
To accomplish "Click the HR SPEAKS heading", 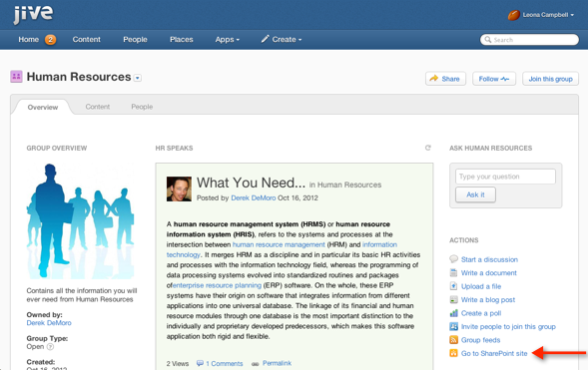I will (x=174, y=148).
